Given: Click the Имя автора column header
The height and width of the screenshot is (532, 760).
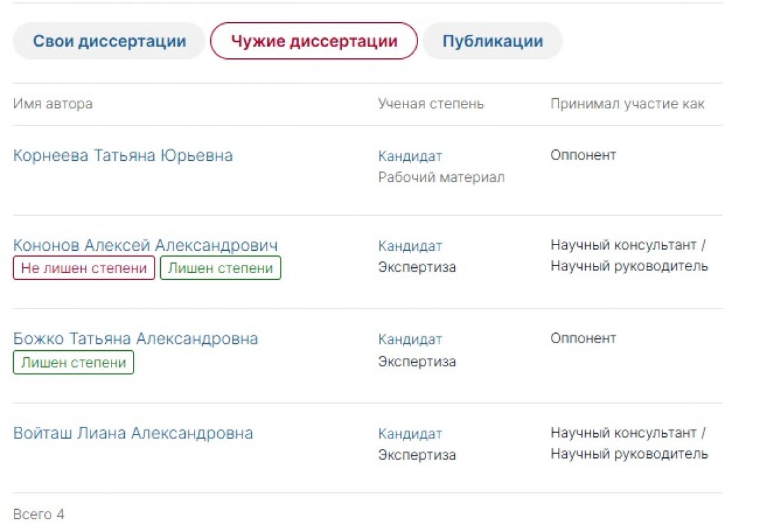Looking at the screenshot, I should click(x=53, y=104).
